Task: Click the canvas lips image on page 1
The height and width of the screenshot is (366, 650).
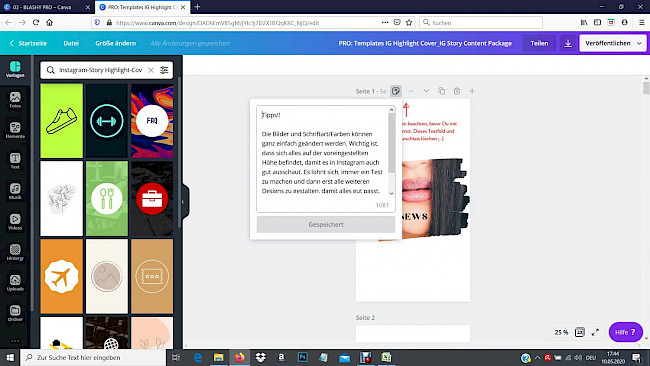Action: (435, 199)
